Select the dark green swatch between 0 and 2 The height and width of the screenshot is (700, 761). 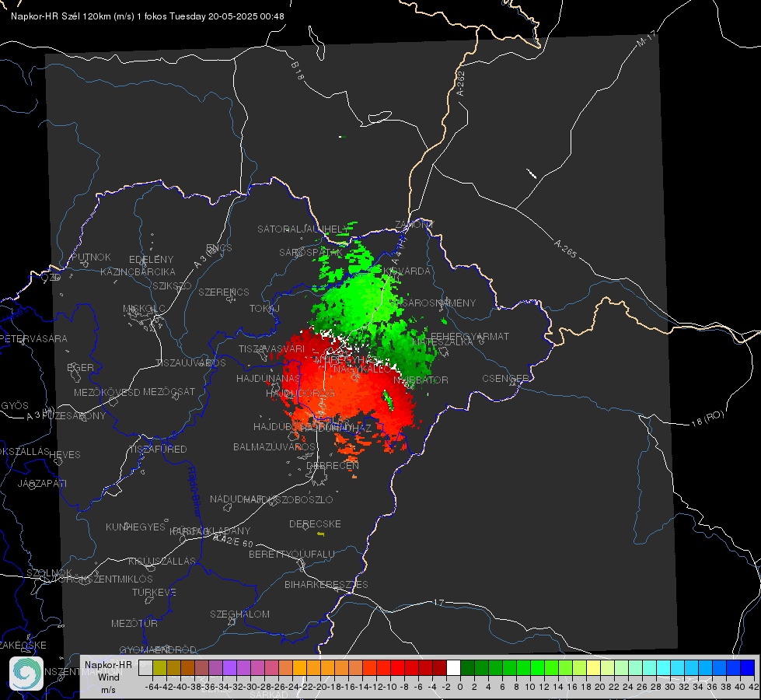[467, 667]
